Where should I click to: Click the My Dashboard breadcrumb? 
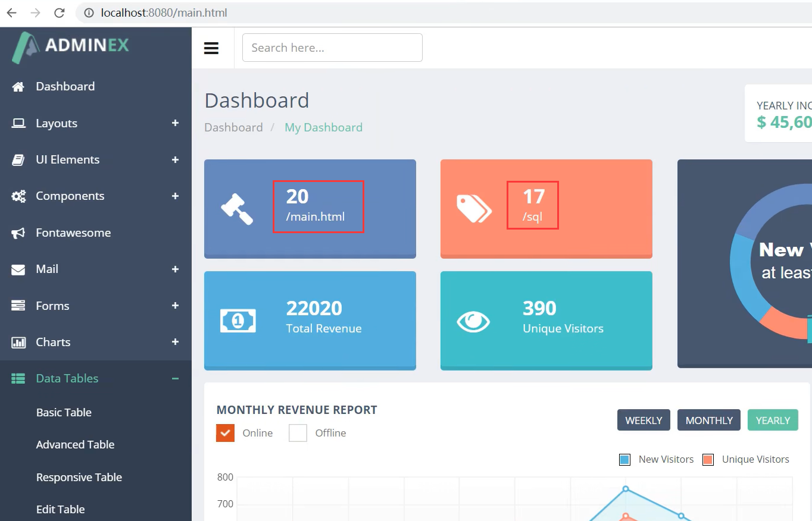[x=323, y=127]
